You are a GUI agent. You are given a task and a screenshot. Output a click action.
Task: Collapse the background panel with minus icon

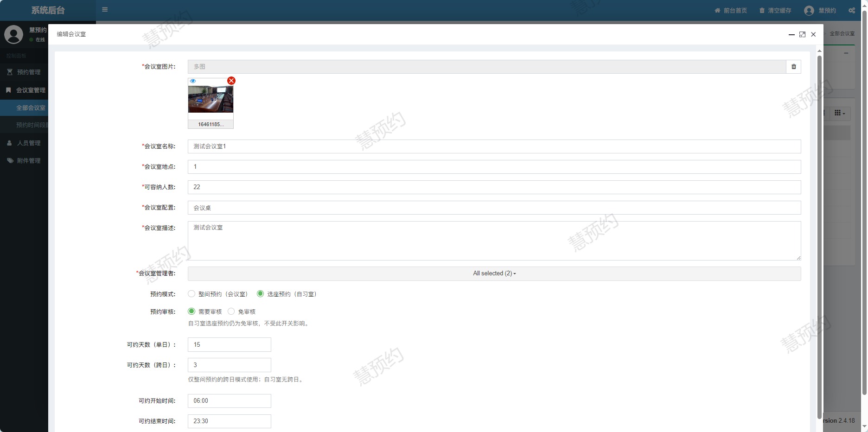[846, 53]
